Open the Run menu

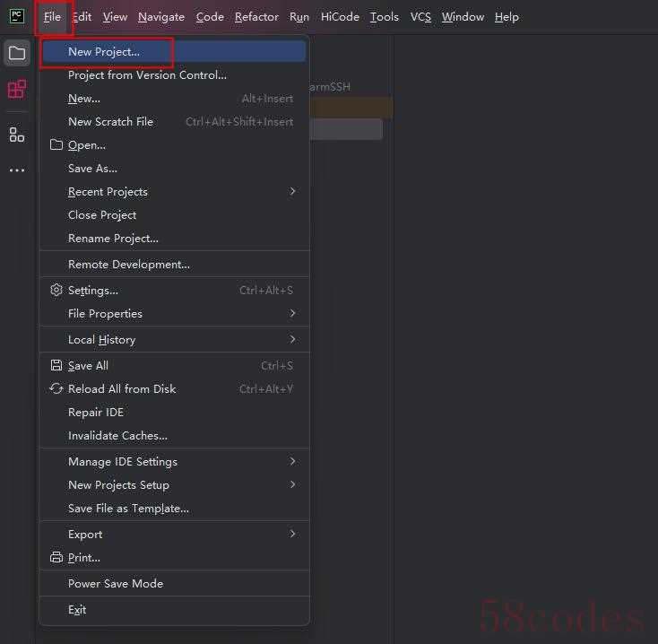299,17
